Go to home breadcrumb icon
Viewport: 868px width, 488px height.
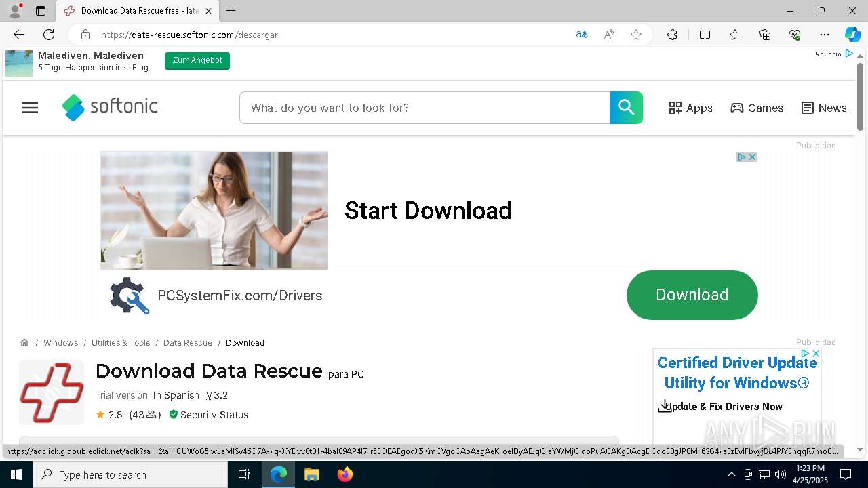pos(24,342)
